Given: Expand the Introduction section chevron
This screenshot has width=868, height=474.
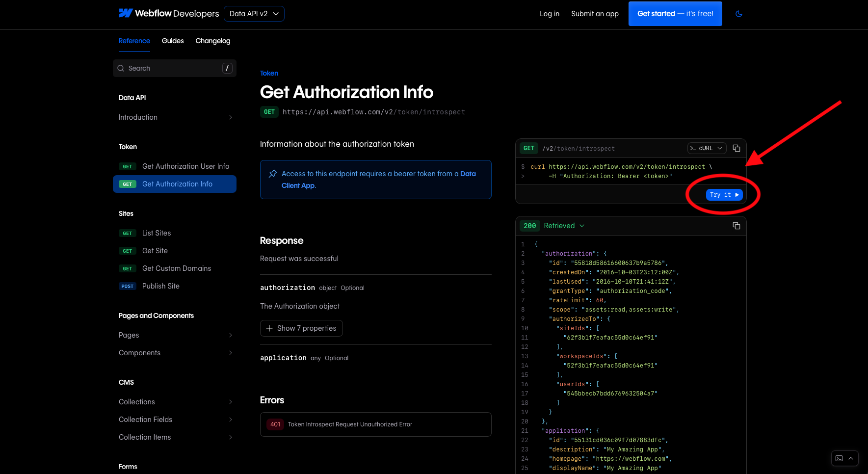Looking at the screenshot, I should (x=231, y=117).
